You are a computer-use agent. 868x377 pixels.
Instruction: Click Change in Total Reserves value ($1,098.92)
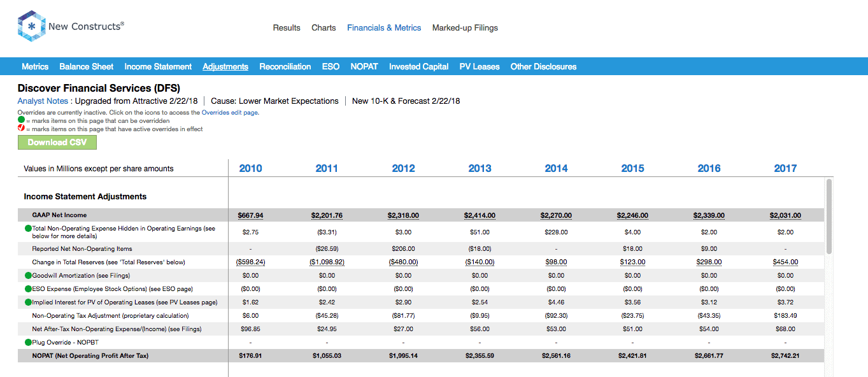(x=327, y=262)
